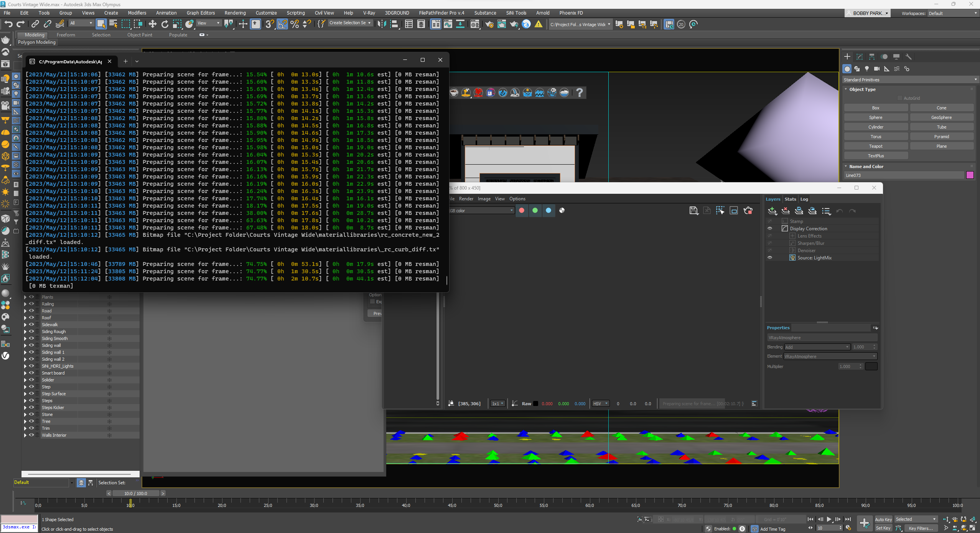Click the pink object color swatch
Viewport: 980px width, 533px height.
tap(970, 175)
